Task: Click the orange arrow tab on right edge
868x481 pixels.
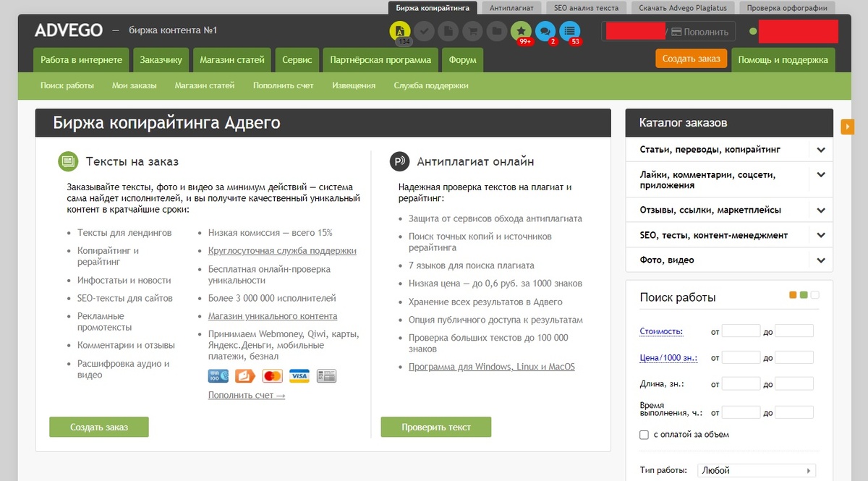Action: 848,127
